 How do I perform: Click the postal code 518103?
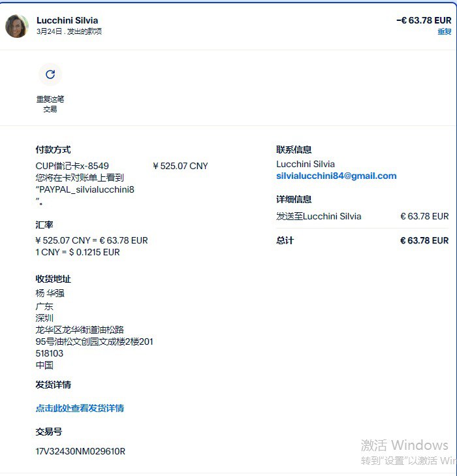point(50,353)
